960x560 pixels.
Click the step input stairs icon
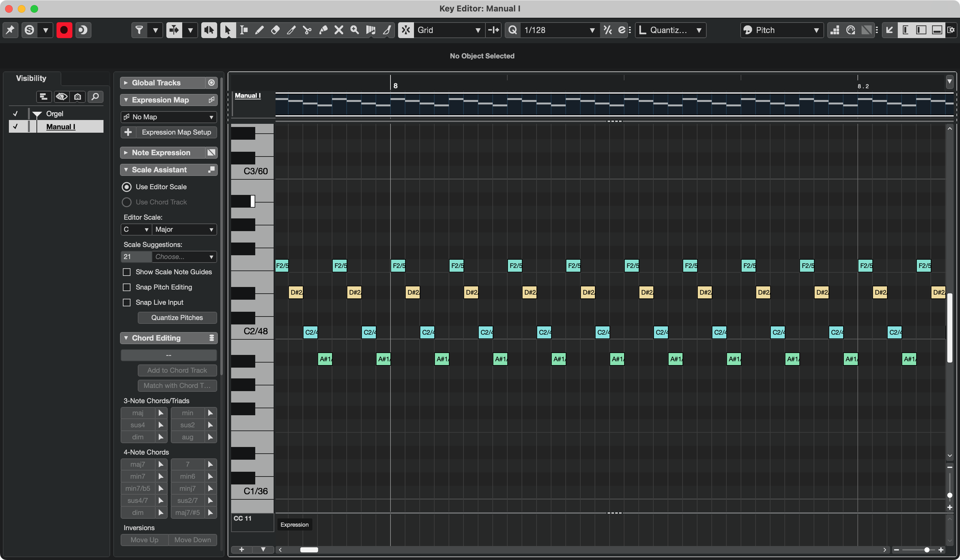[835, 30]
